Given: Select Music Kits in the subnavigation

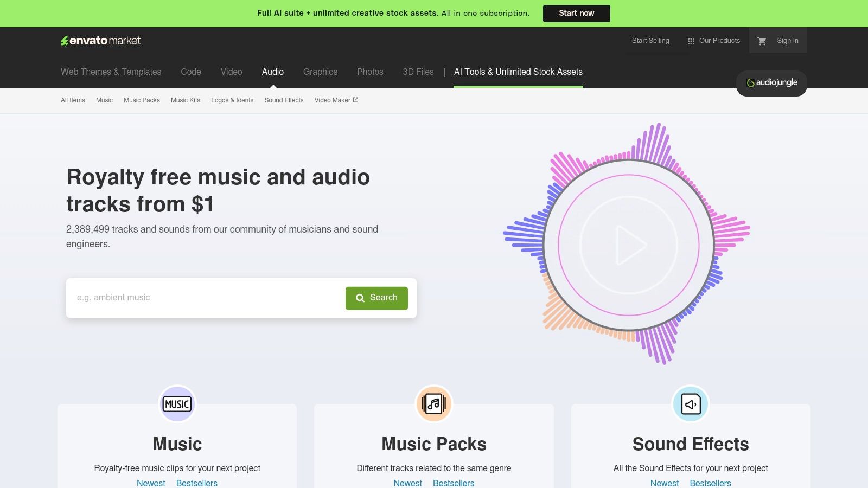Looking at the screenshot, I should tap(186, 100).
